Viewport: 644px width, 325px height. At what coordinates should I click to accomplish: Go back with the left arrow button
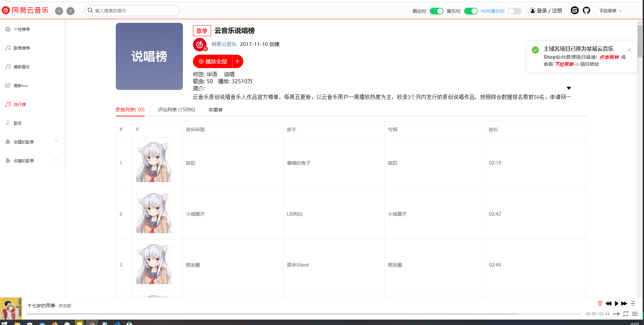click(59, 11)
